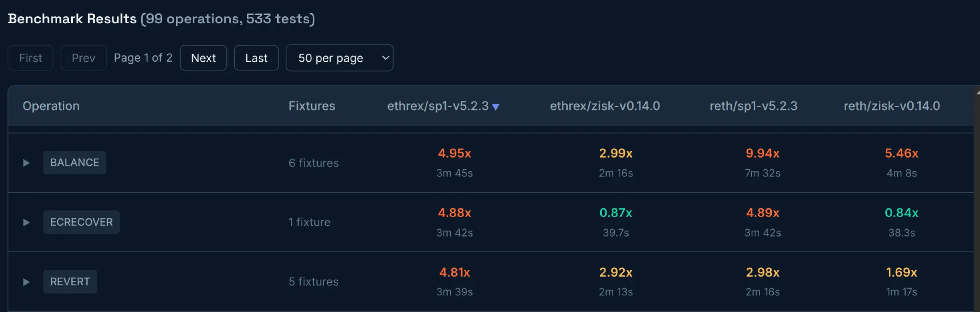Click the Fixtures column header
Screen dimensions: 980x312
[x=312, y=106]
